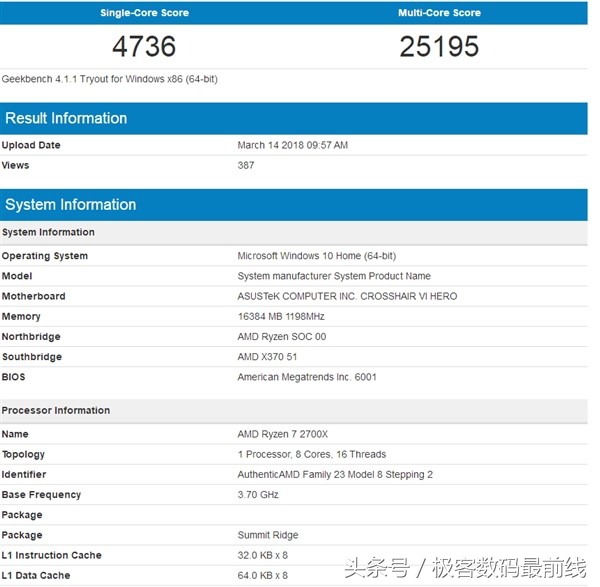The width and height of the screenshot is (600, 587).
Task: Click the Memory label
Action: point(21,316)
